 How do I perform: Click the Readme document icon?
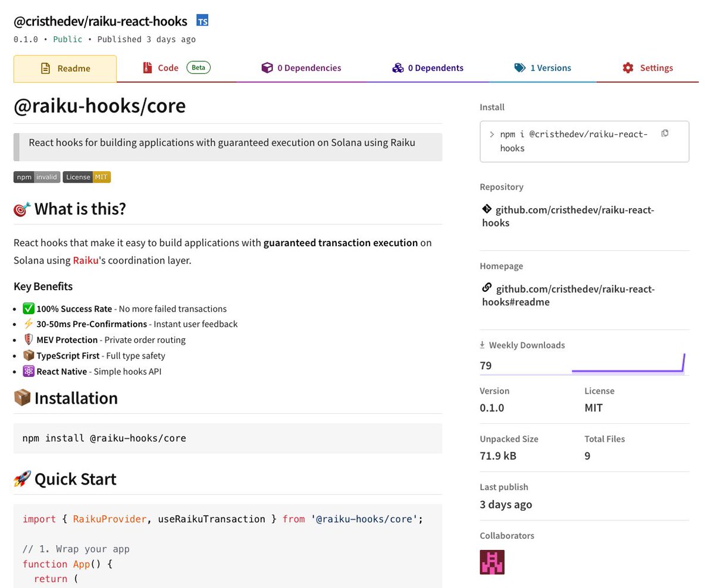(45, 68)
